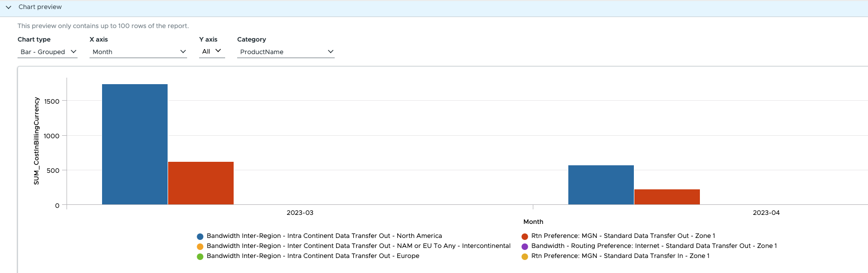The image size is (868, 273).
Task: Click the purple Routing Preference Internet dot
Action: tap(525, 246)
